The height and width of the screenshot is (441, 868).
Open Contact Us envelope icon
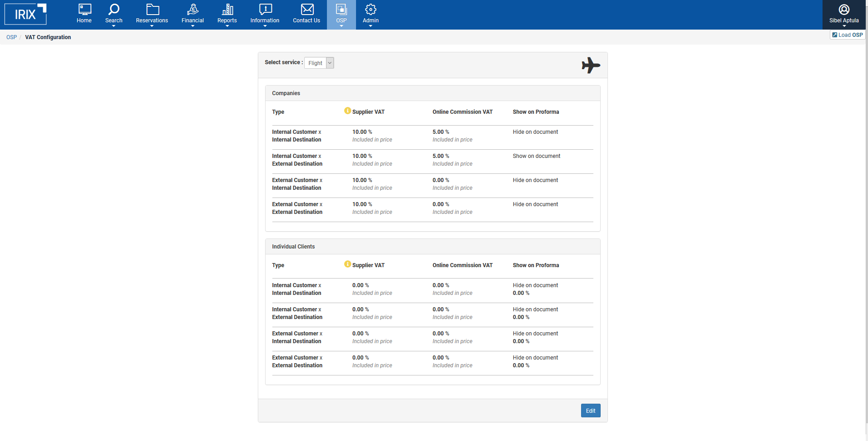(x=307, y=9)
